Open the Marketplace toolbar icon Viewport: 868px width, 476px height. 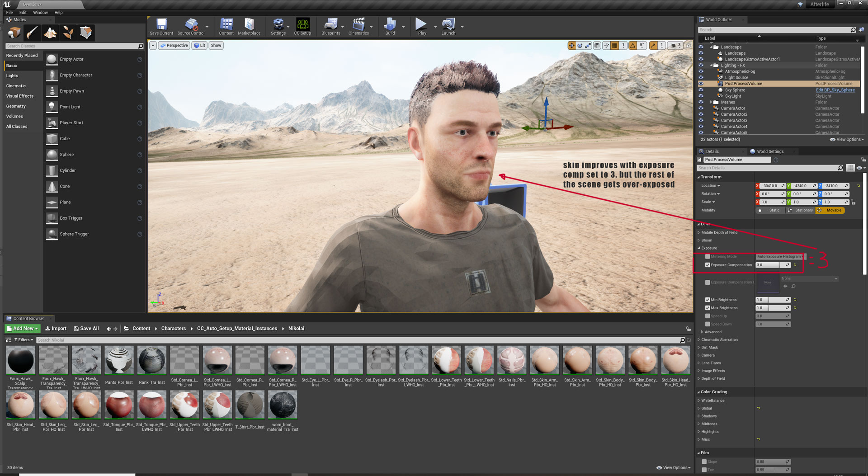249,27
